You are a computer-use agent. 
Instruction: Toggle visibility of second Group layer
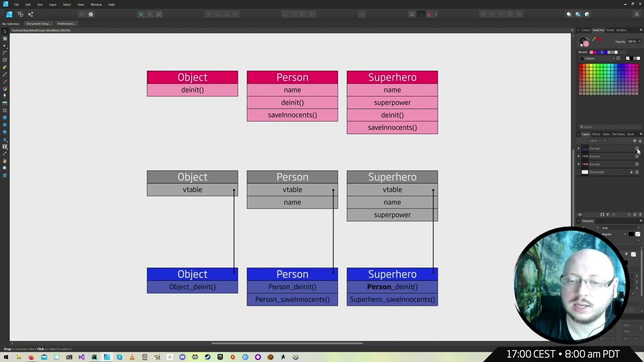636,156
